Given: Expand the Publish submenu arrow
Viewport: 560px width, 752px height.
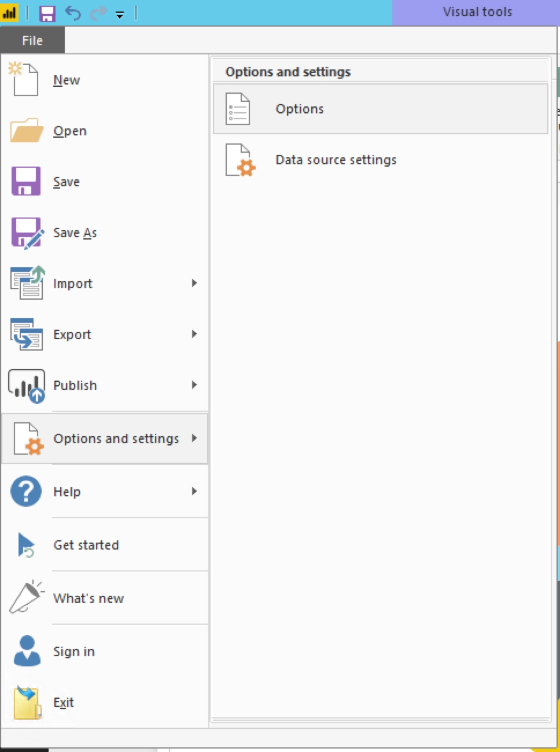Looking at the screenshot, I should click(194, 385).
